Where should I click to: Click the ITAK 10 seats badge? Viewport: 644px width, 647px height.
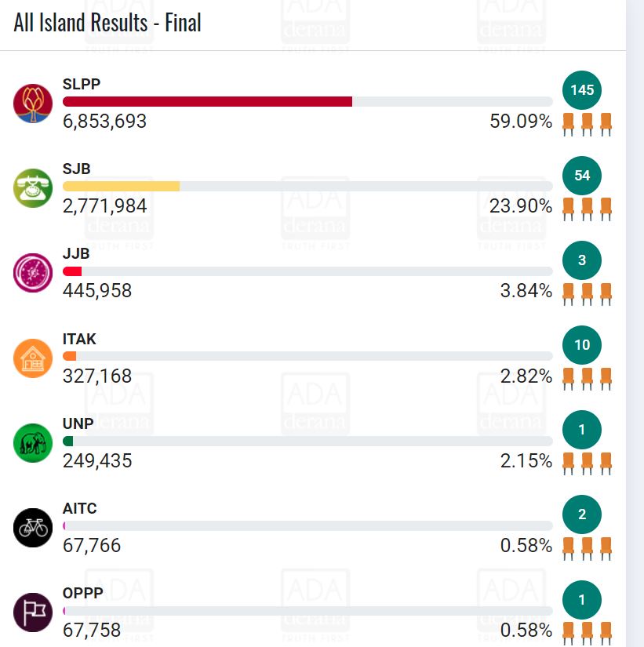pos(582,344)
